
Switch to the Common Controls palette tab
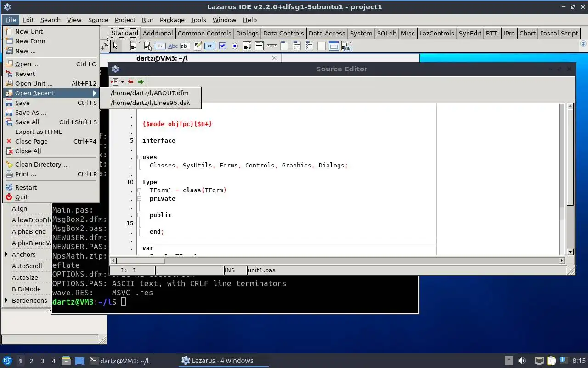tap(204, 33)
